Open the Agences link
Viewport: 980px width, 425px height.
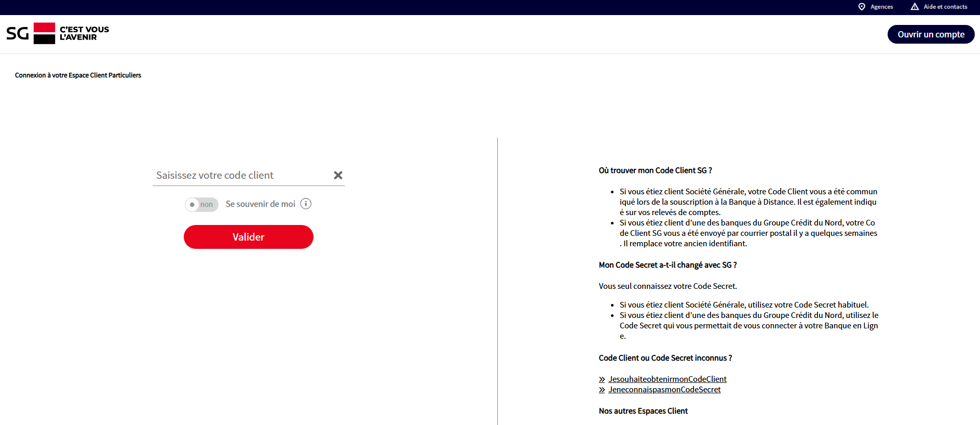[881, 7]
